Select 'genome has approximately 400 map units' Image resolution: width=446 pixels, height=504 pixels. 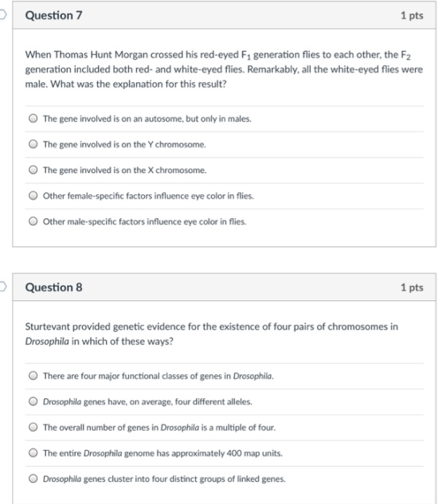click(x=33, y=452)
